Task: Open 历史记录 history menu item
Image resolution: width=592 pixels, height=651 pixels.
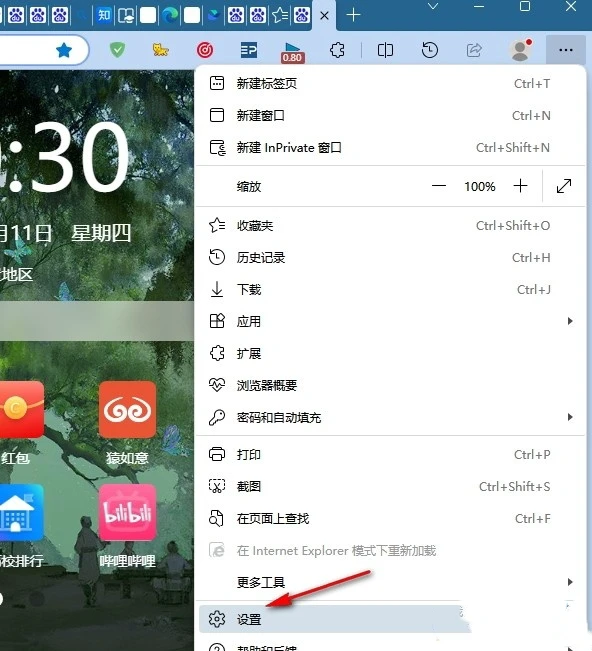Action: [389, 257]
